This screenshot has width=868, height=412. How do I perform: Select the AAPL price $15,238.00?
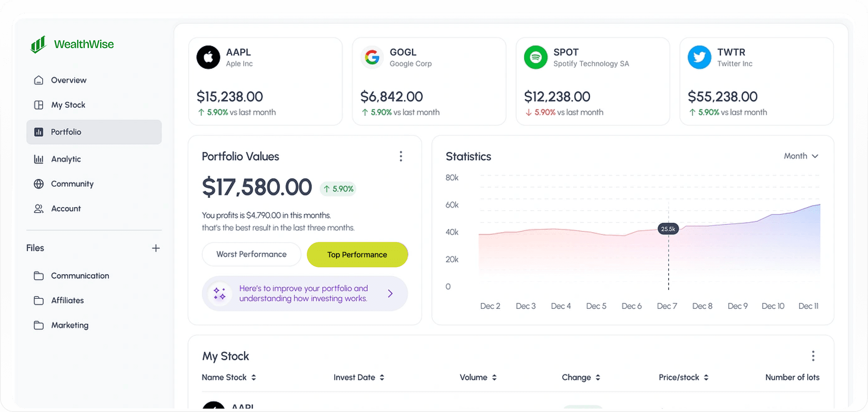[230, 97]
